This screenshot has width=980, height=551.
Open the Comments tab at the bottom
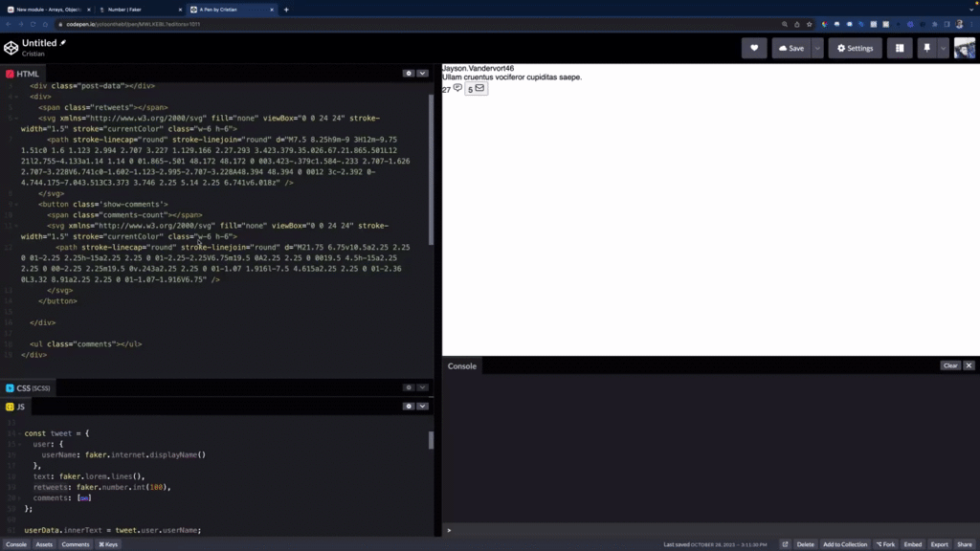click(75, 544)
